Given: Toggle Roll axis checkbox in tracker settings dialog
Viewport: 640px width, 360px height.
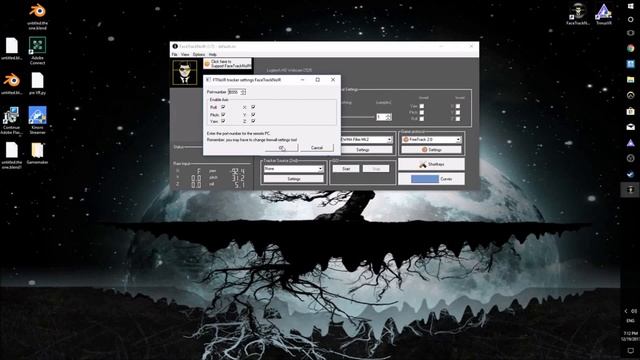Looking at the screenshot, I should click(223, 107).
